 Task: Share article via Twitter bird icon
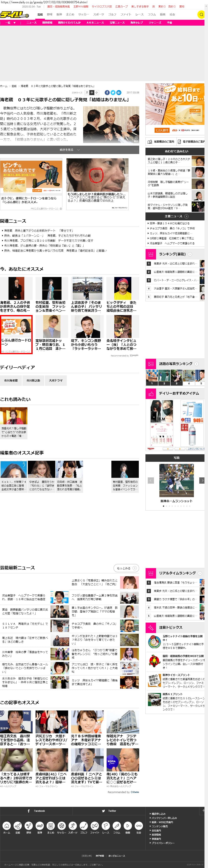[113, 93]
